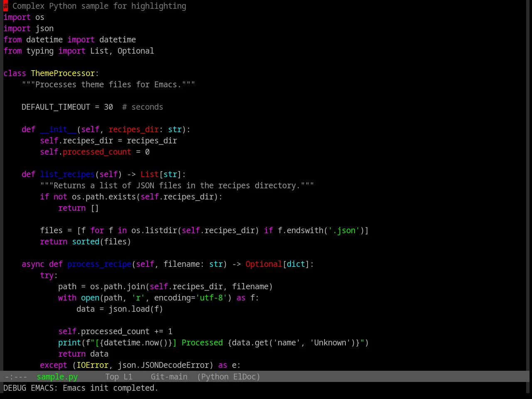
Task: Click L1 line number indicator
Action: click(x=128, y=377)
